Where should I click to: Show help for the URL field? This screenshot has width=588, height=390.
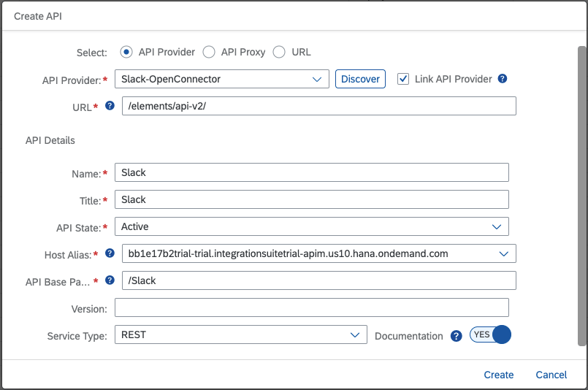point(110,106)
